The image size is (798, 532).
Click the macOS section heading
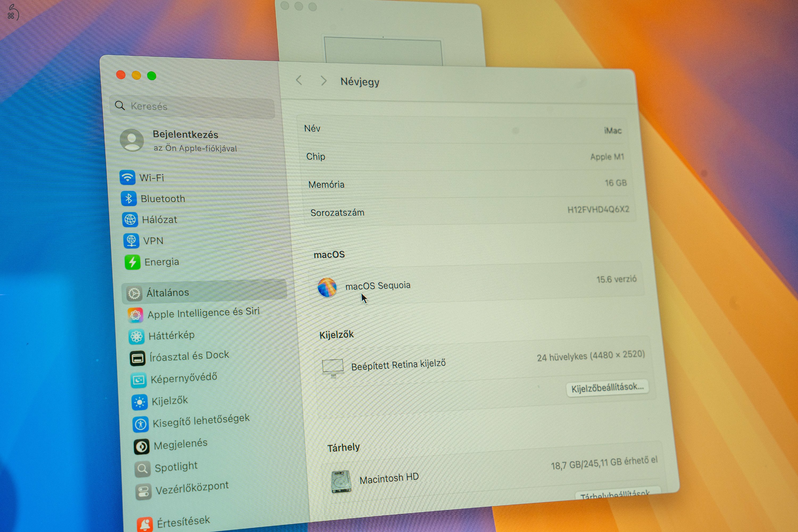[x=329, y=255]
